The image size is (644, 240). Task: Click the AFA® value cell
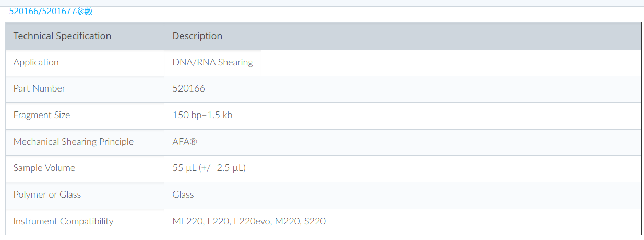pyautogui.click(x=185, y=142)
